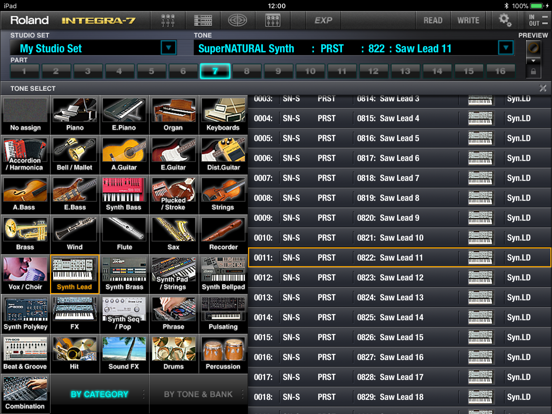Open the EXP expansion tab
The width and height of the screenshot is (552, 414).
coord(323,20)
